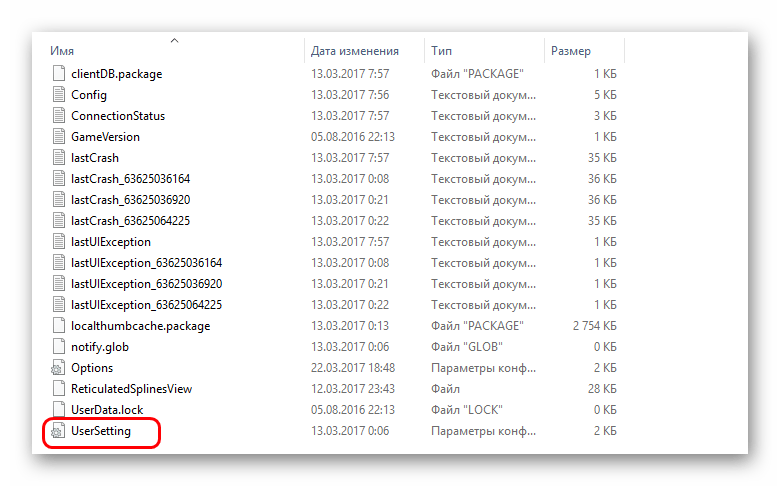The height and width of the screenshot is (486, 780).
Task: Select lastCrash_63625036164 file name
Action: (130, 179)
